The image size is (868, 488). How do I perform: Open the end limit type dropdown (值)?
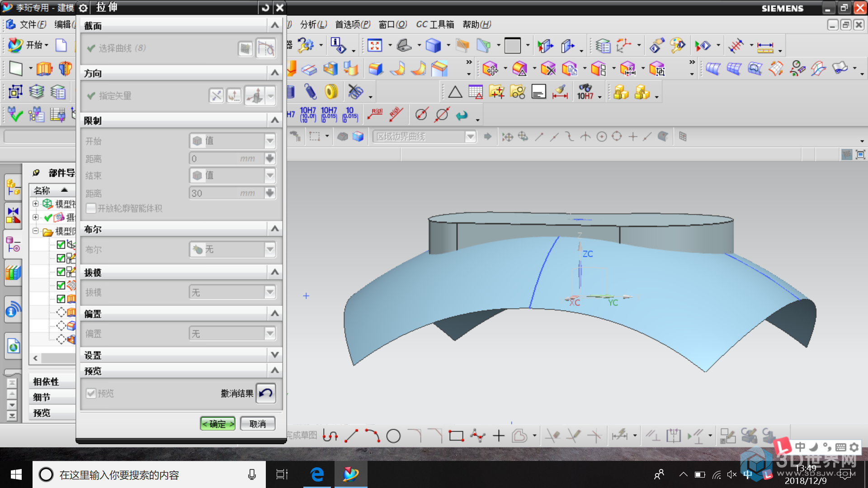click(x=232, y=175)
